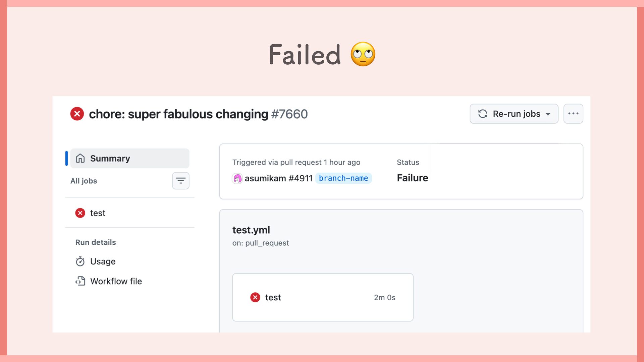Click the test.yml workflow heading
Screen dimensions: 644x362
tap(251, 230)
